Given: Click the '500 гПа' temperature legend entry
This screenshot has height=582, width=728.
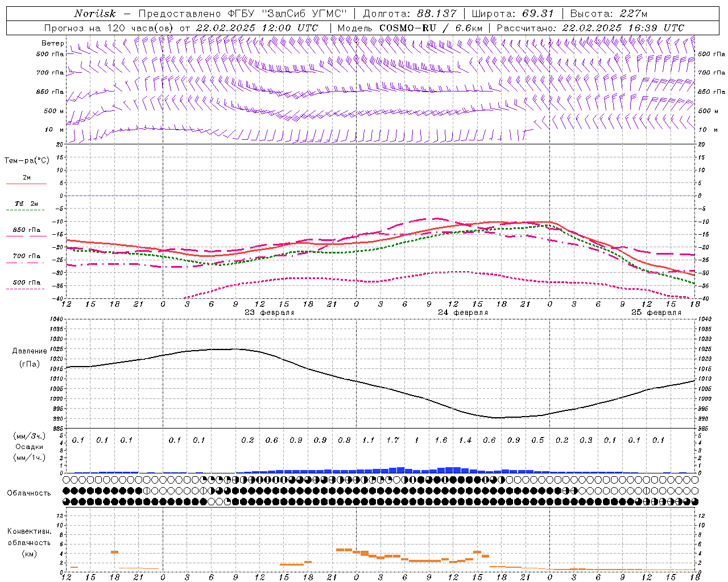Looking at the screenshot, I should (x=27, y=282).
